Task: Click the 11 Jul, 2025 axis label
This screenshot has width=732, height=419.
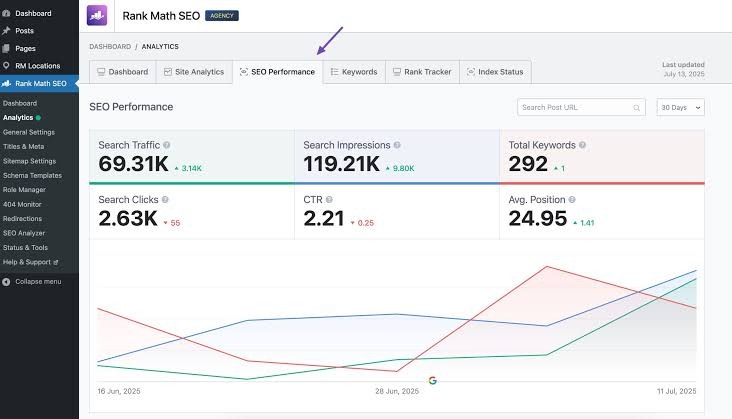Action: (x=676, y=391)
